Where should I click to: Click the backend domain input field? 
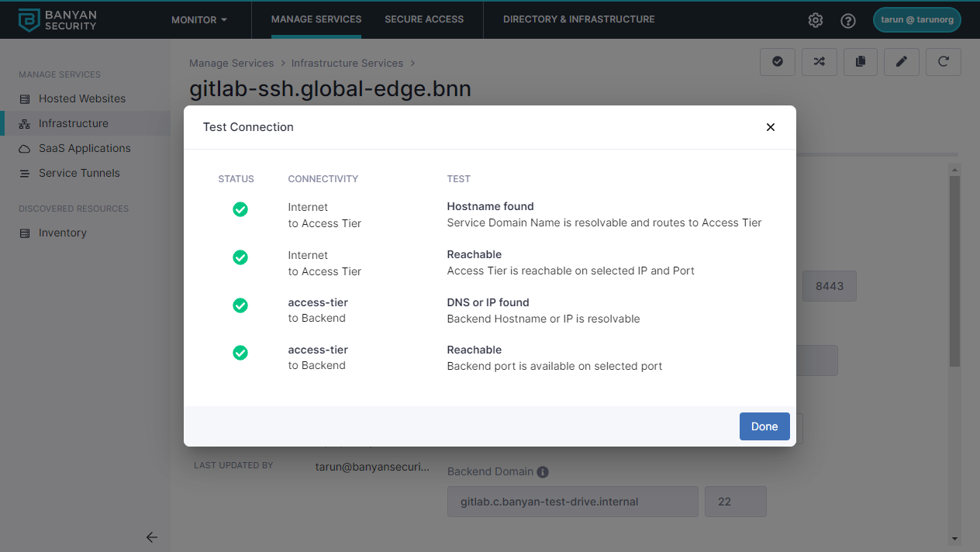572,502
